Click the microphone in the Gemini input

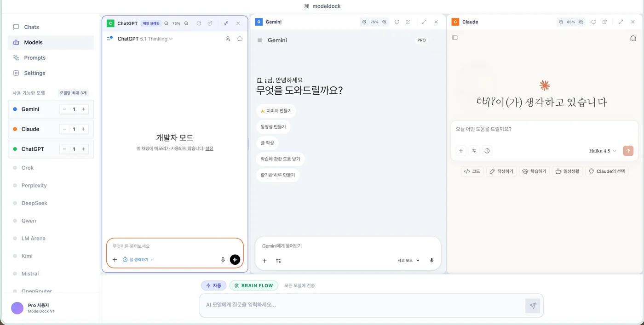pyautogui.click(x=431, y=261)
